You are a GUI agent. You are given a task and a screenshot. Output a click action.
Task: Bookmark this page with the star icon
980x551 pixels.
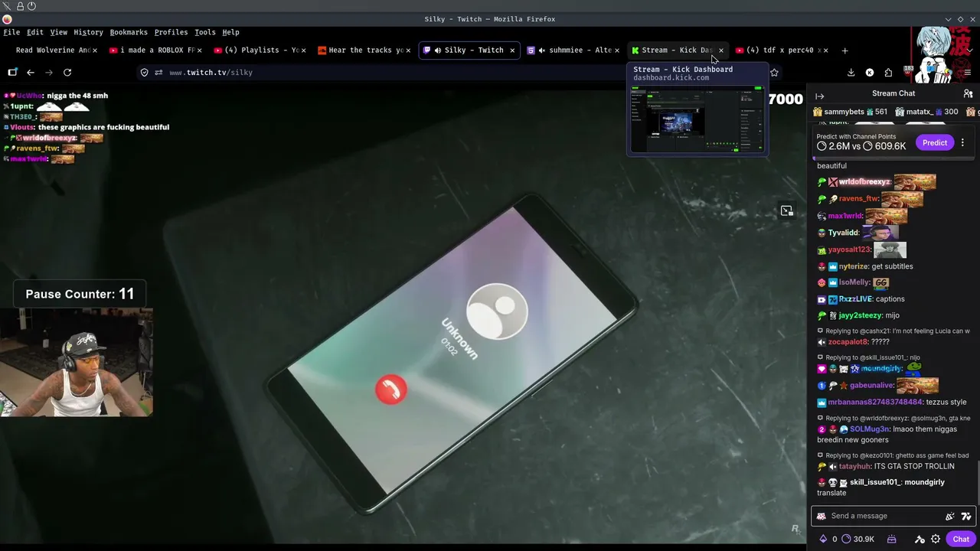click(x=774, y=72)
